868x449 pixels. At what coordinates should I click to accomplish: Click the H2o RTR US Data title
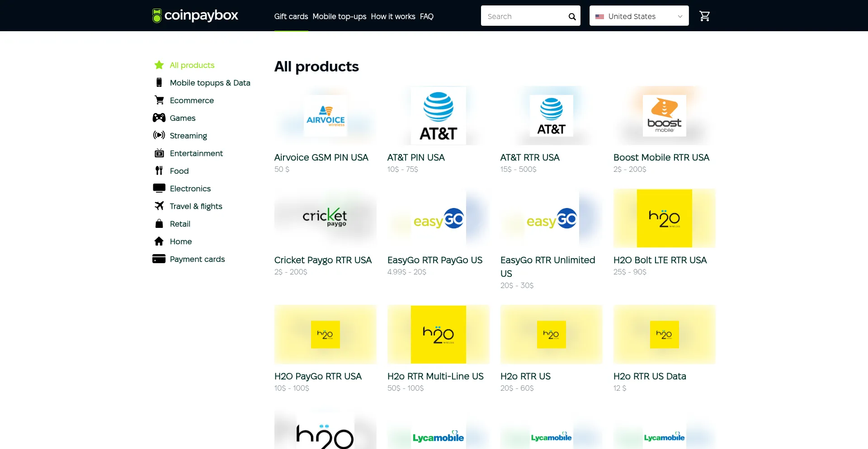[650, 376]
